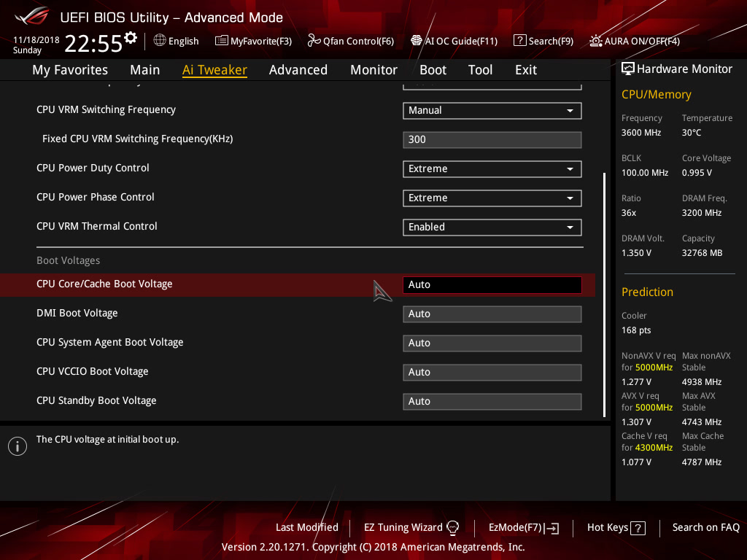
Task: Select CPU System Agent Boot Voltage field
Action: coord(492,343)
